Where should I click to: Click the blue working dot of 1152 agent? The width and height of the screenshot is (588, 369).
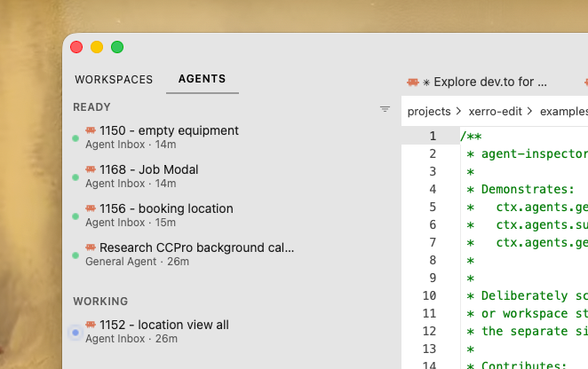point(75,333)
